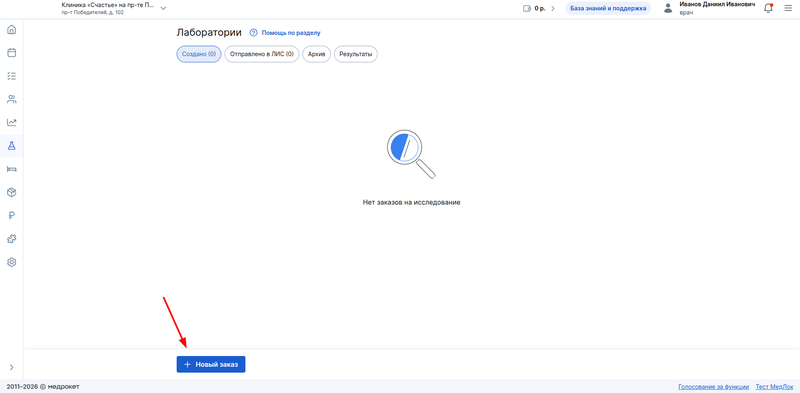Open the settings gear icon in sidebar
The width and height of the screenshot is (800, 393).
coord(11,262)
